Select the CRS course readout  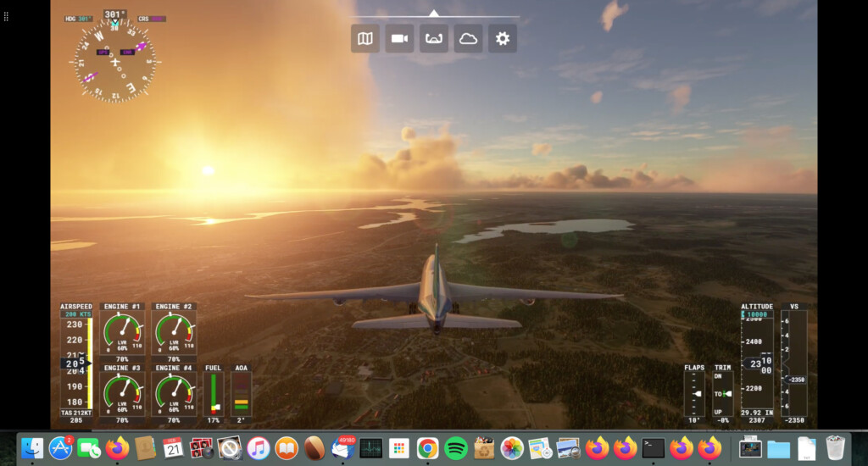pos(151,19)
